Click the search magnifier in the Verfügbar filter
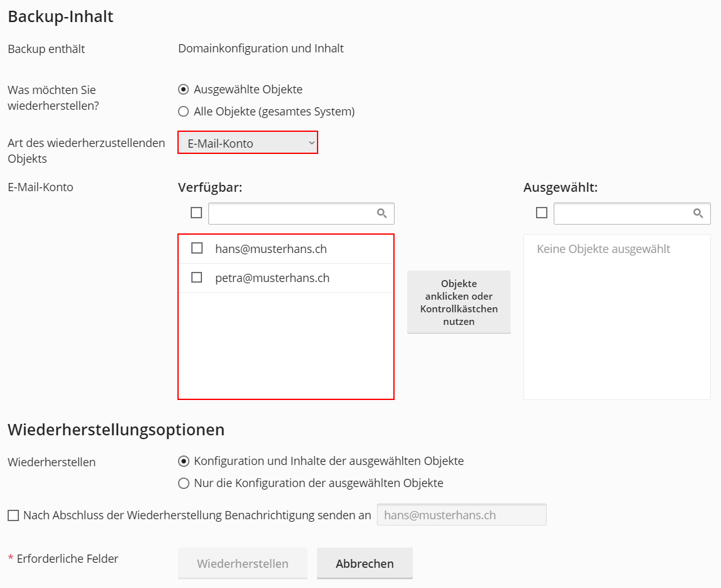 pos(382,213)
